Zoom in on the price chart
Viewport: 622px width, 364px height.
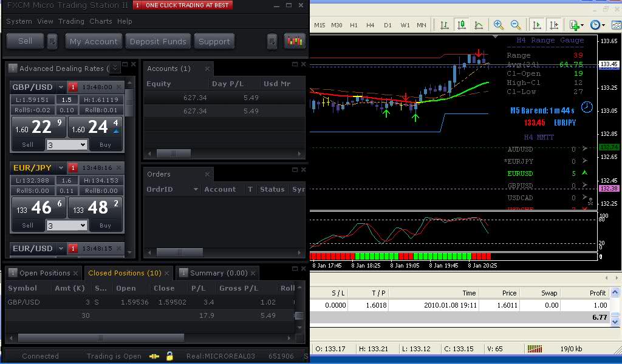coord(499,25)
